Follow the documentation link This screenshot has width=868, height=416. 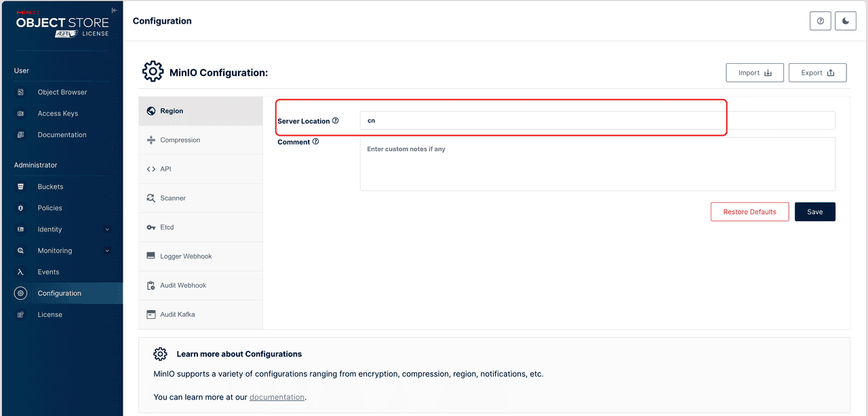[277, 397]
